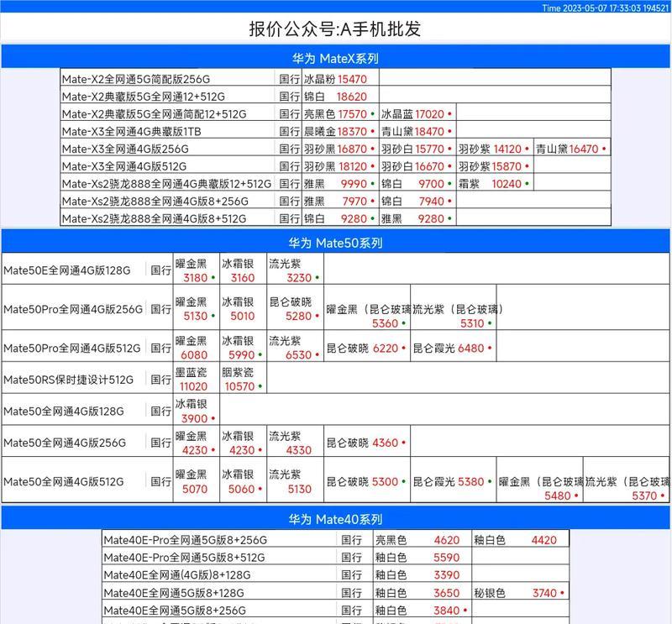Click model "Mate-X2典藏版5G全网通简配12+512G"
This screenshot has height=624, width=672.
click(154, 114)
